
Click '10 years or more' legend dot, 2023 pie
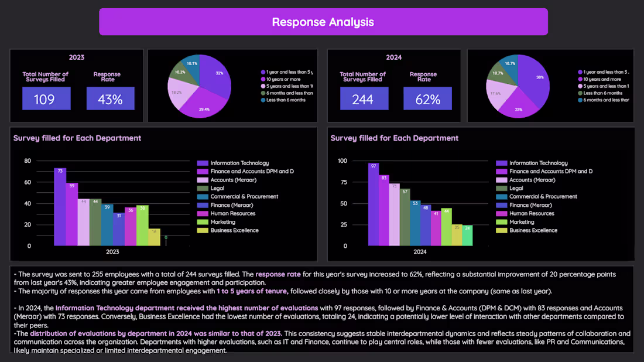(x=263, y=79)
